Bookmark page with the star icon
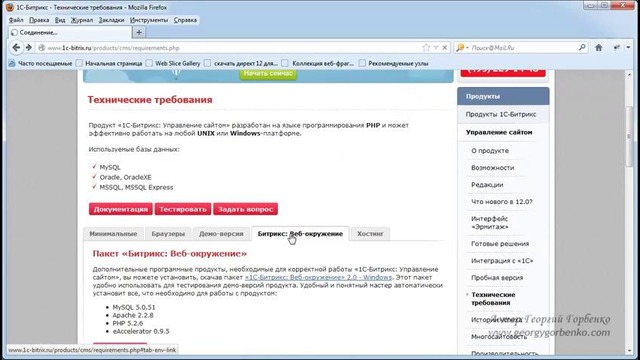The width and height of the screenshot is (640, 360). coord(426,48)
